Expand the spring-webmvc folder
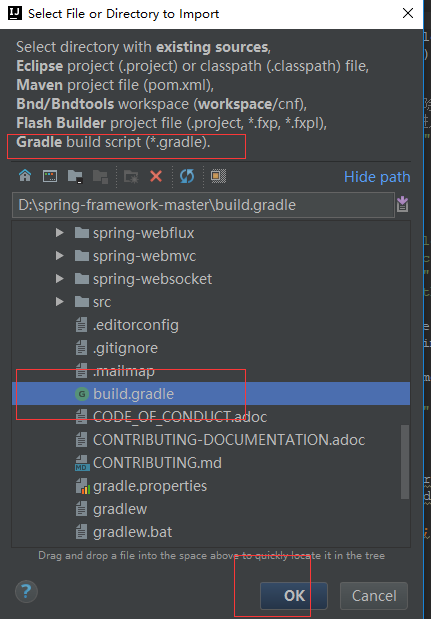This screenshot has width=431, height=619. tap(60, 256)
